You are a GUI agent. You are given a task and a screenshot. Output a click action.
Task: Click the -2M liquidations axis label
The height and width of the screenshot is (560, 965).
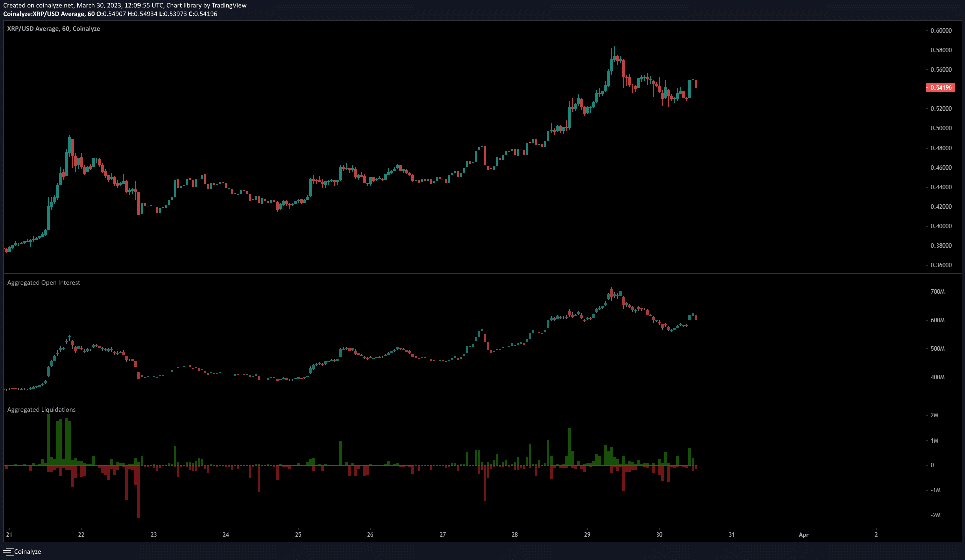click(x=936, y=515)
